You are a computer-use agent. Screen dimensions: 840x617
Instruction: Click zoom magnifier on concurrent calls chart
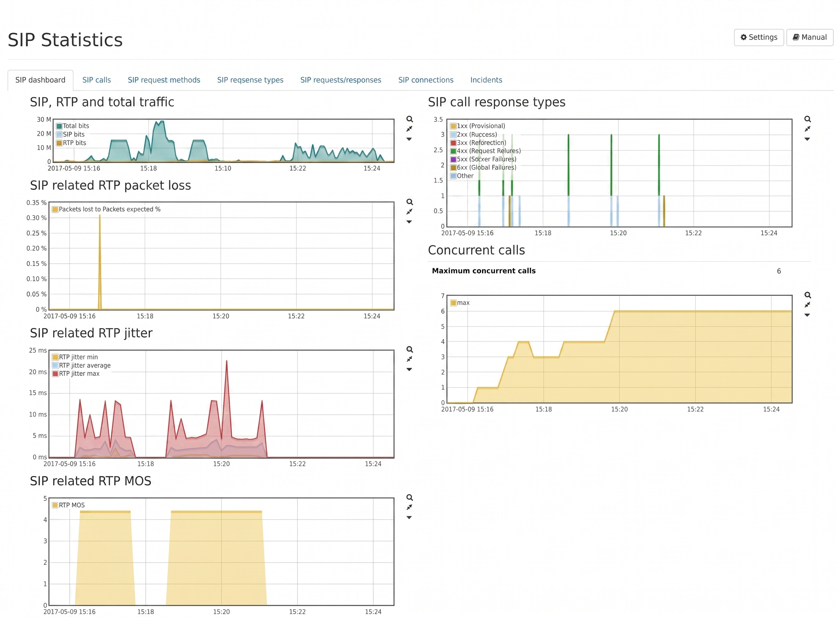tap(807, 295)
